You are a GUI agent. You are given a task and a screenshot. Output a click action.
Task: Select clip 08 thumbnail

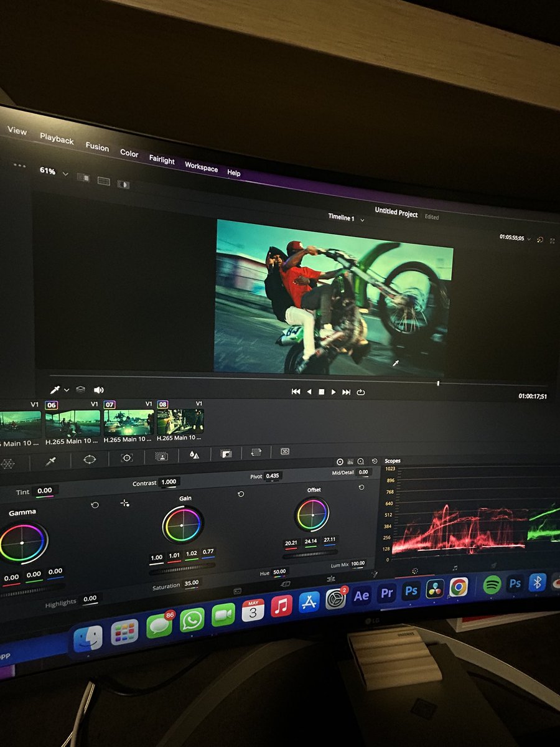pyautogui.click(x=180, y=421)
